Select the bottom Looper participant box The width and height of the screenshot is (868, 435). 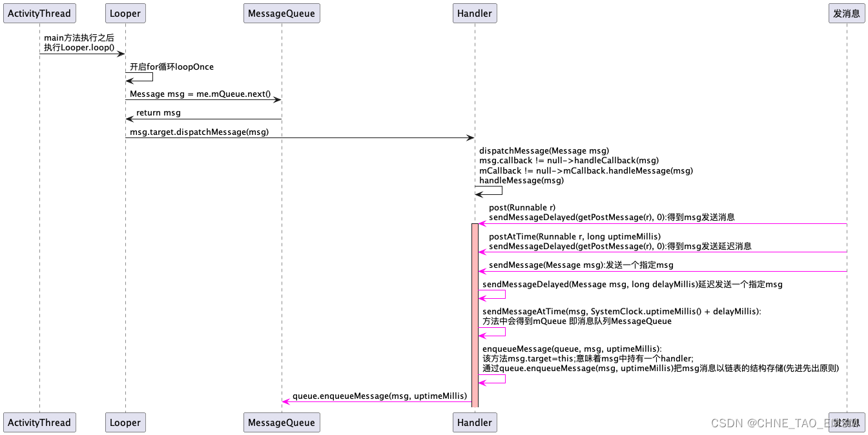[125, 422]
